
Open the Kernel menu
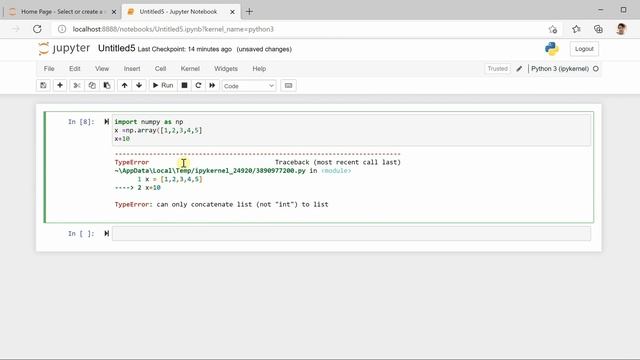click(x=190, y=69)
